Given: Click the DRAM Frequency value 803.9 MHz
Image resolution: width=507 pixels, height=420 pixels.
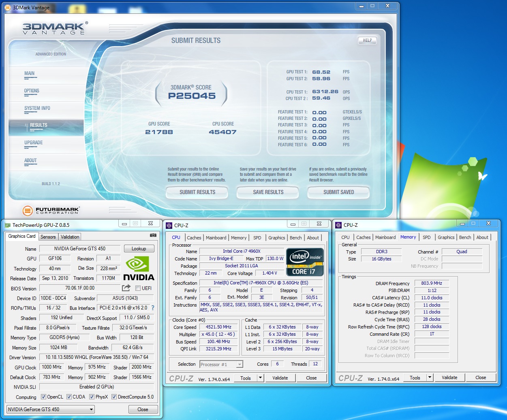Looking at the screenshot, I should coord(432,283).
